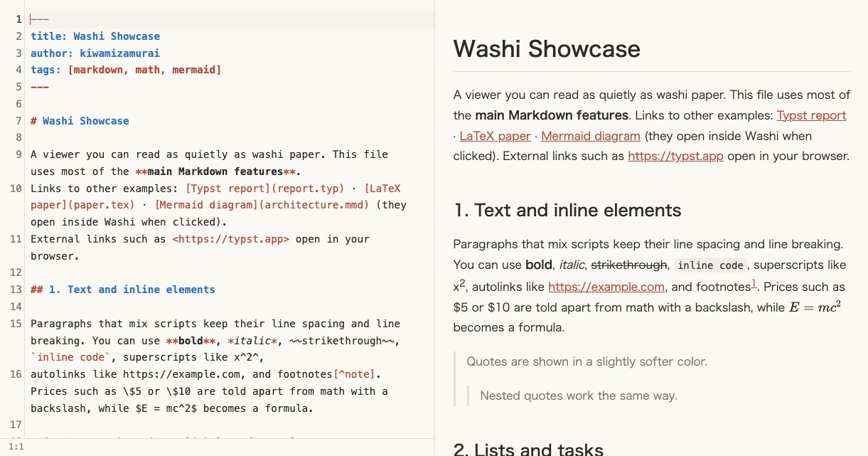This screenshot has width=868, height=456.
Task: Click '[Mermaid diagram](architecture.mmd)' in the editor source
Action: [x=262, y=205]
